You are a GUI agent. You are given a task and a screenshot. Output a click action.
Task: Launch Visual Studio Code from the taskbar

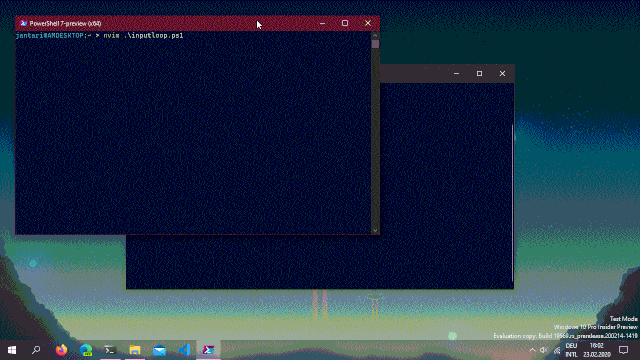point(184,350)
